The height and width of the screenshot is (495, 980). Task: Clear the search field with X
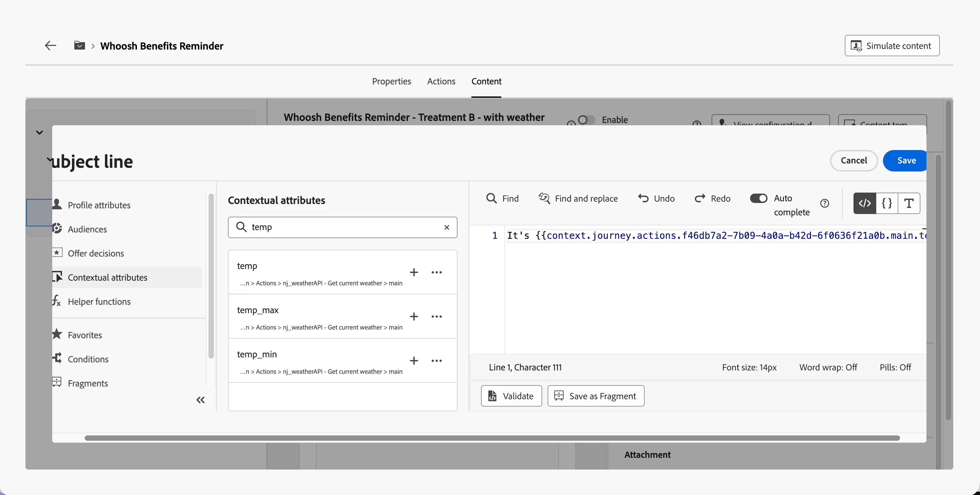coord(446,227)
